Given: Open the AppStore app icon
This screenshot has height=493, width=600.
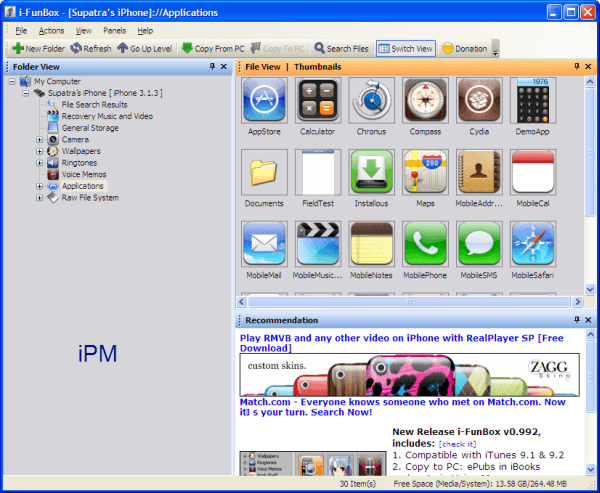Looking at the screenshot, I should tap(264, 100).
